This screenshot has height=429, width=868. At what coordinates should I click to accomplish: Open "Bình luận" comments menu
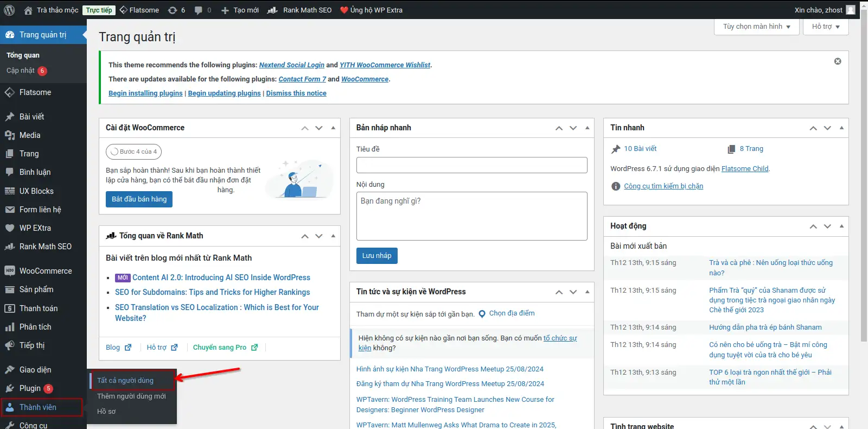43,172
